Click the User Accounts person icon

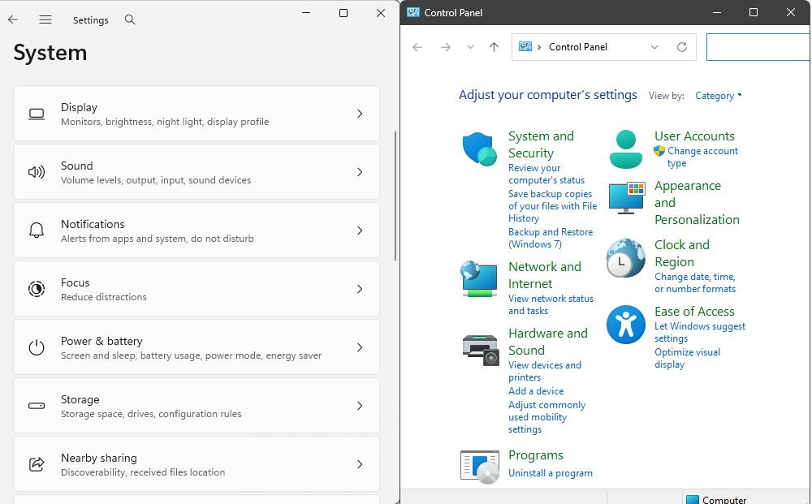625,149
